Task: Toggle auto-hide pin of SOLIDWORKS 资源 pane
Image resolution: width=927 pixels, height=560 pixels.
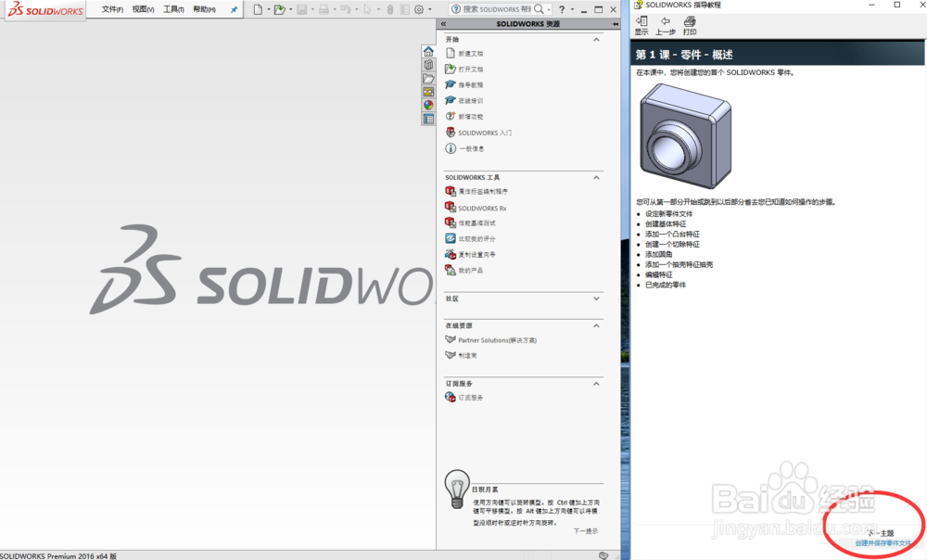Action: coord(616,24)
